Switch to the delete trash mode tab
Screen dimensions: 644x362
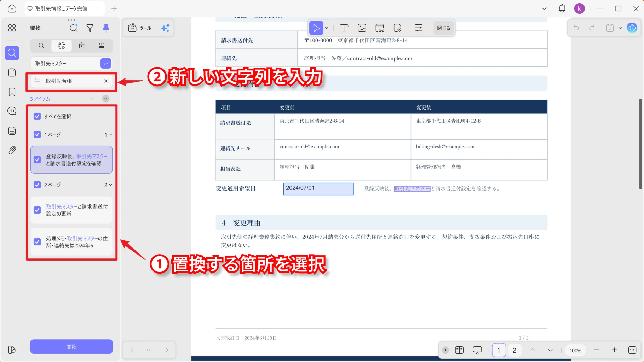(x=82, y=46)
